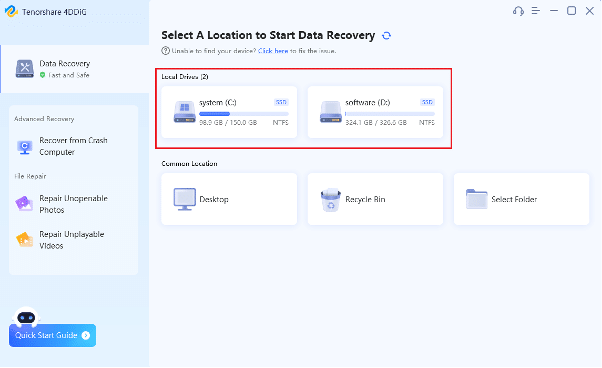Image resolution: width=602 pixels, height=368 pixels.
Task: Select Repair Unplayable Videos option
Action: pyautogui.click(x=73, y=240)
